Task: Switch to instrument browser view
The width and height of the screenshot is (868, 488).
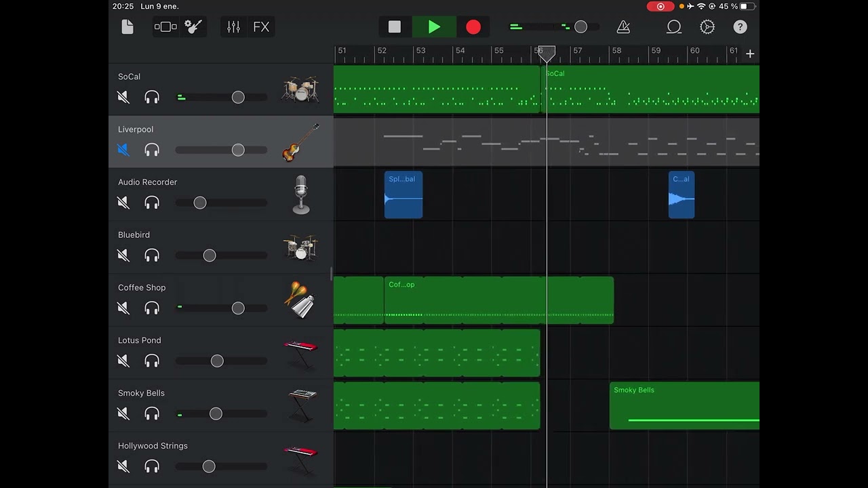Action: [165, 27]
